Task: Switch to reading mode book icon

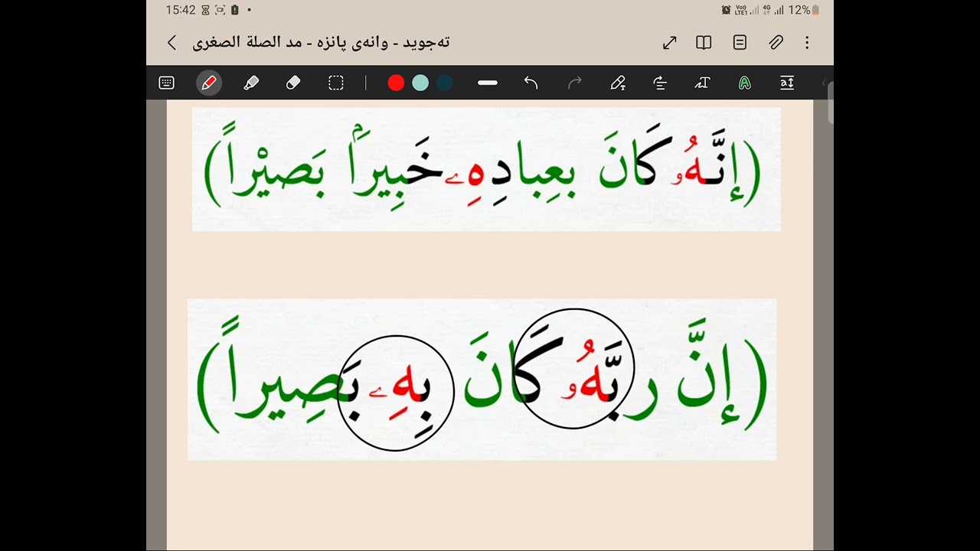Action: [704, 43]
